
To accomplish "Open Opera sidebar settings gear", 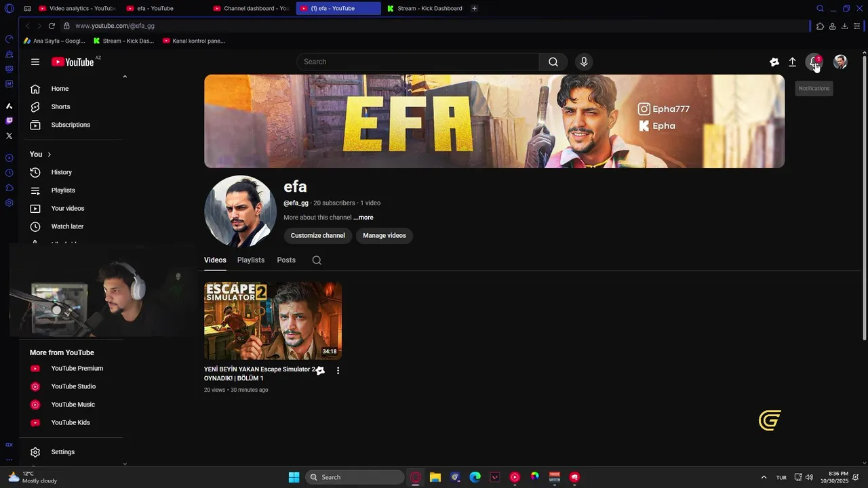I will [x=9, y=203].
